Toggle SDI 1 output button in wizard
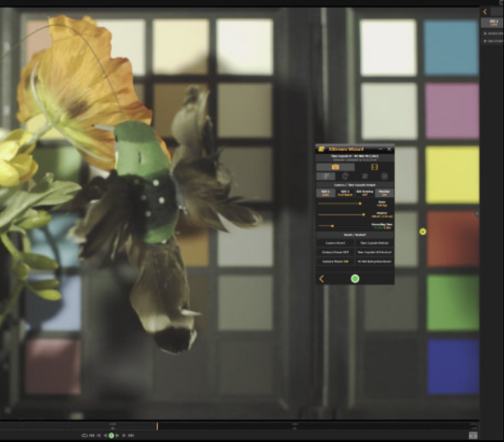The image size is (504, 442). click(x=325, y=193)
